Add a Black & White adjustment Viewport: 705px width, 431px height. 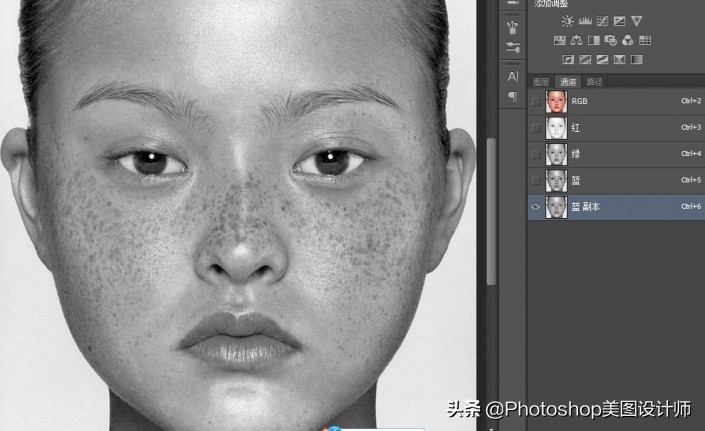pyautogui.click(x=593, y=40)
